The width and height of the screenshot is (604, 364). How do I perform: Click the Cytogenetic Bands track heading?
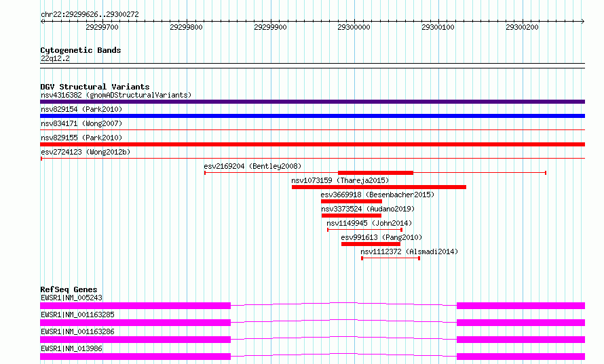coord(81,50)
